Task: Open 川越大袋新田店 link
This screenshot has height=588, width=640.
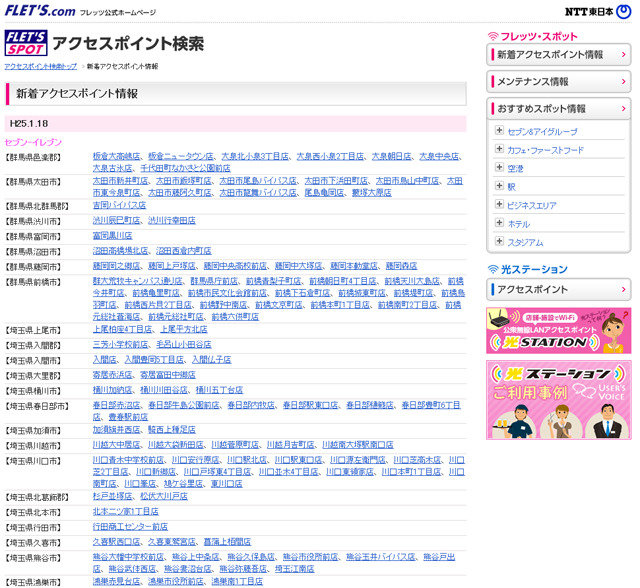Action: [x=176, y=445]
